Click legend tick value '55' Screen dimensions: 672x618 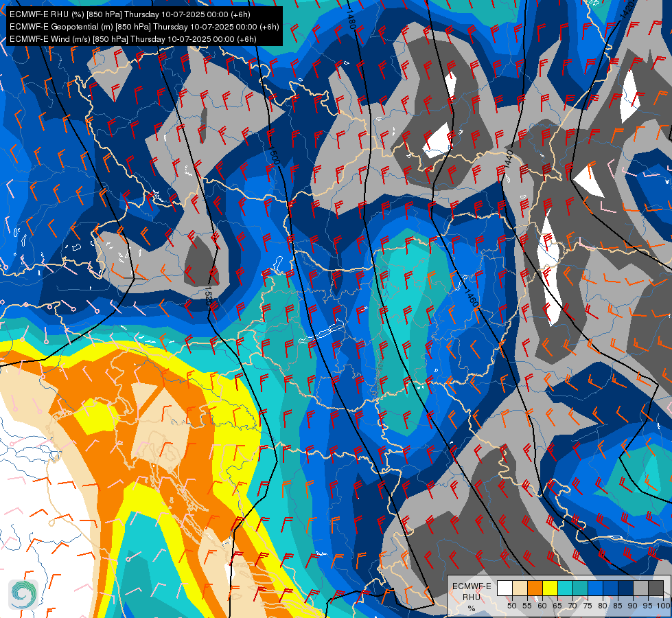click(527, 606)
